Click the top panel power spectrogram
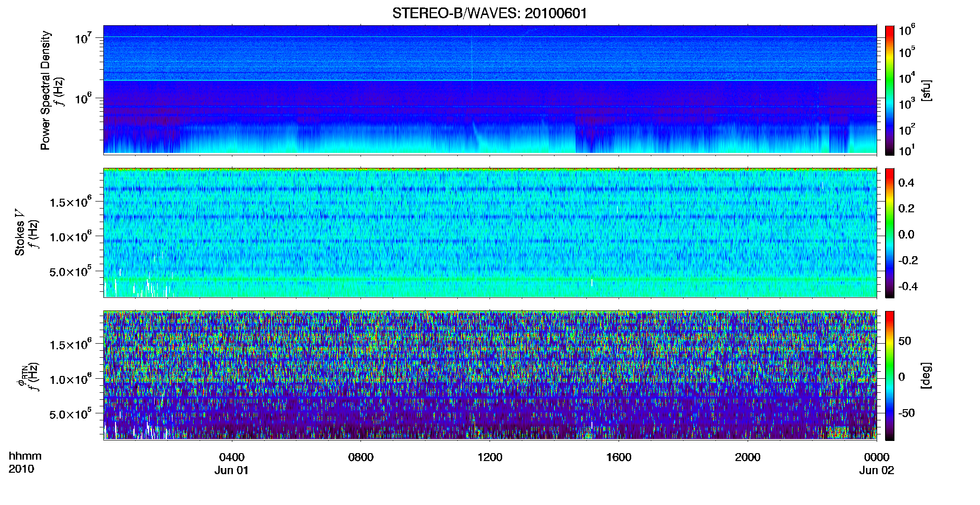The height and width of the screenshot is (505, 980). pos(490,89)
